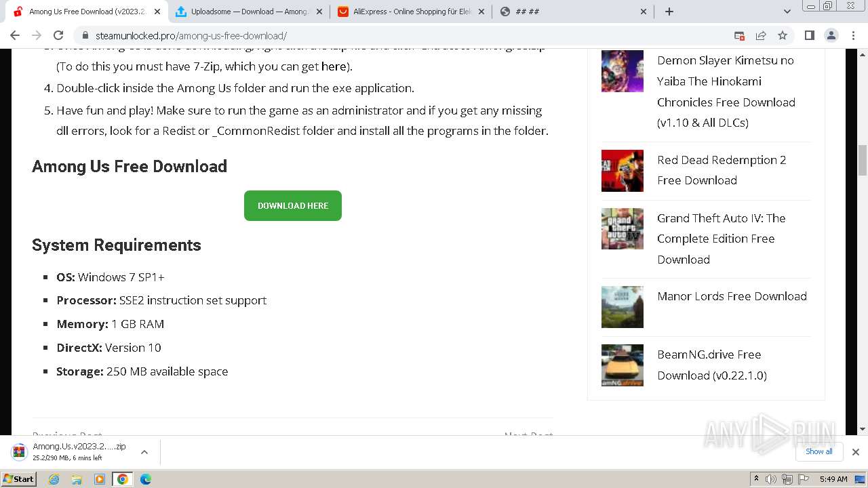View site information lock icon
The width and height of the screenshot is (868, 488).
(85, 36)
